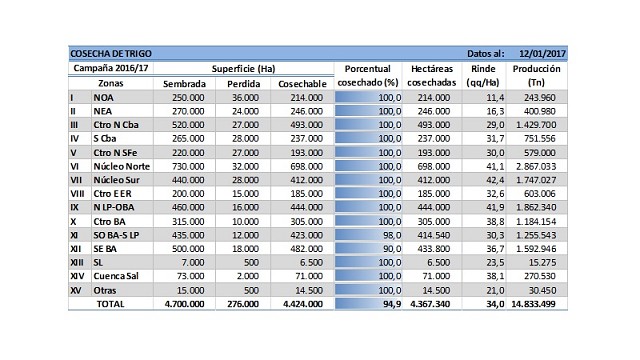Click the 90,0 progress bar for SE BA
The height and width of the screenshot is (360, 640).
(369, 249)
